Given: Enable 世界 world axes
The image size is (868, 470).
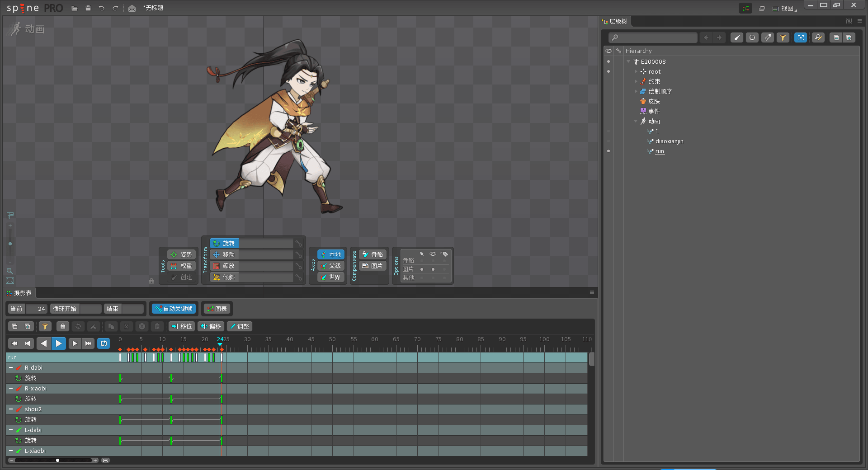Looking at the screenshot, I should (331, 277).
